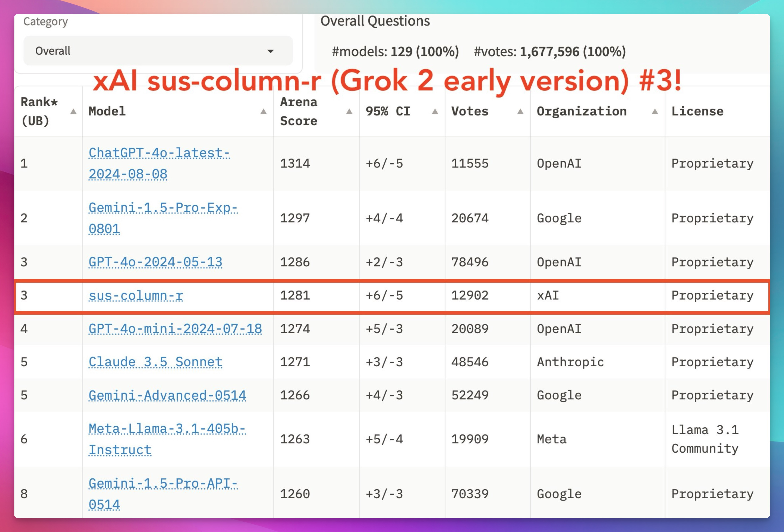The height and width of the screenshot is (532, 784).
Task: Select Votes value 70339
Action: [x=470, y=494]
